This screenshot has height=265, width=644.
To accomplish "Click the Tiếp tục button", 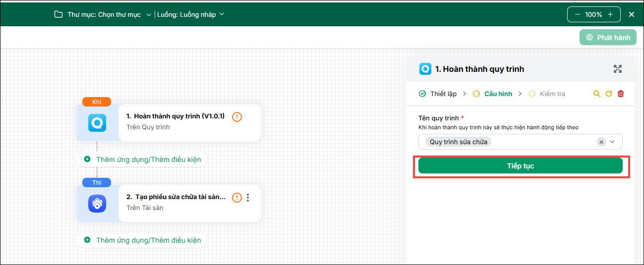I will (521, 165).
